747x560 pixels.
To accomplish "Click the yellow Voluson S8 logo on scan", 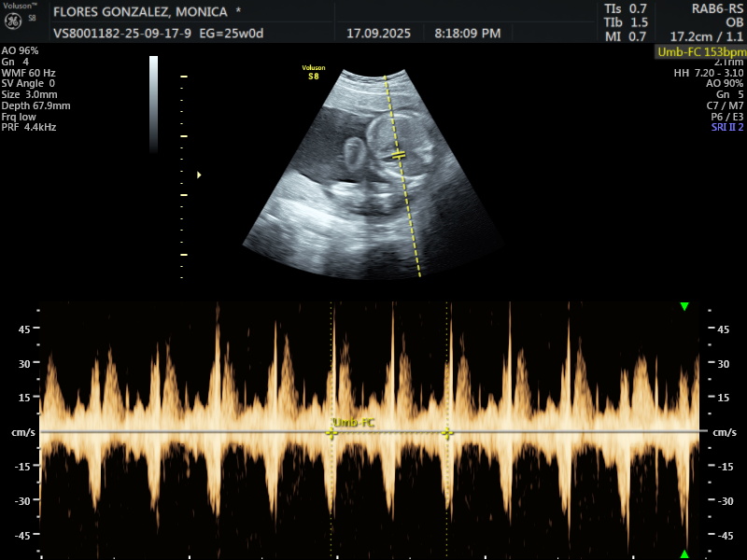I will pyautogui.click(x=313, y=72).
